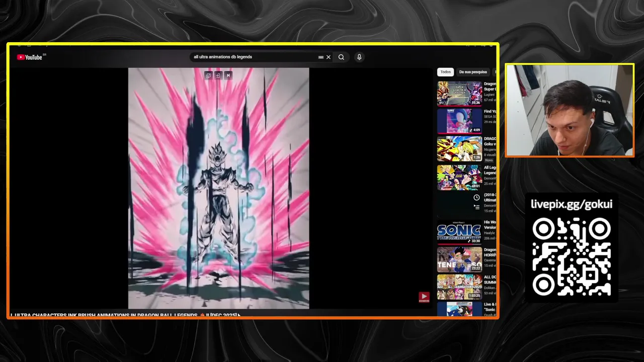Click the 'His Wo Version' video title
644x362 pixels.
(490, 225)
